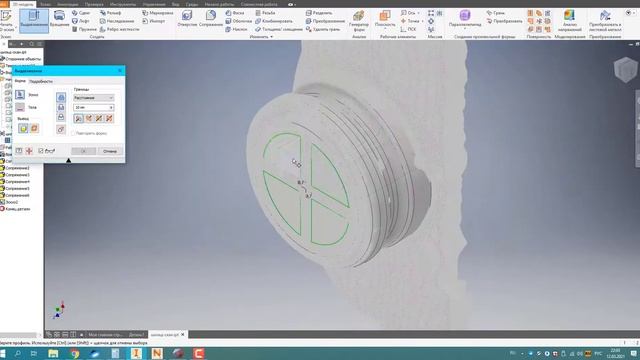Open Windows Start menu
The image size is (640, 360).
pyautogui.click(x=3, y=353)
